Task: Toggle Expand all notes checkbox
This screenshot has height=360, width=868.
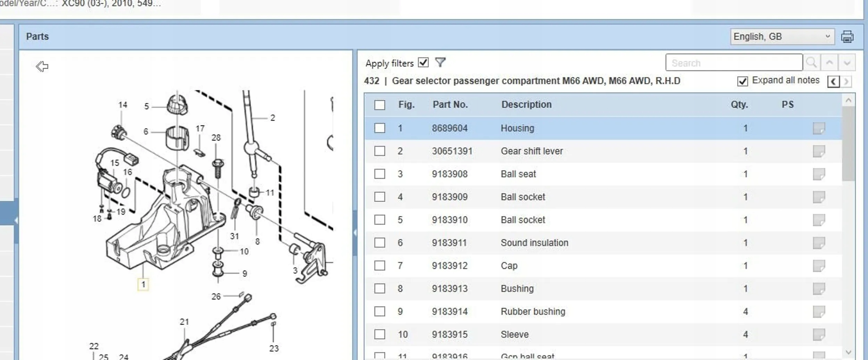Action: tap(742, 81)
